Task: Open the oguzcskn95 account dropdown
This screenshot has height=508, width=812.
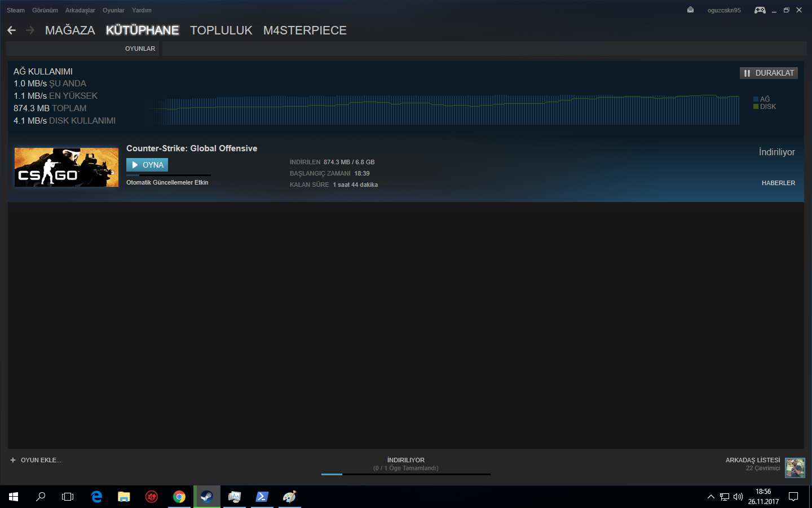Action: (x=724, y=10)
